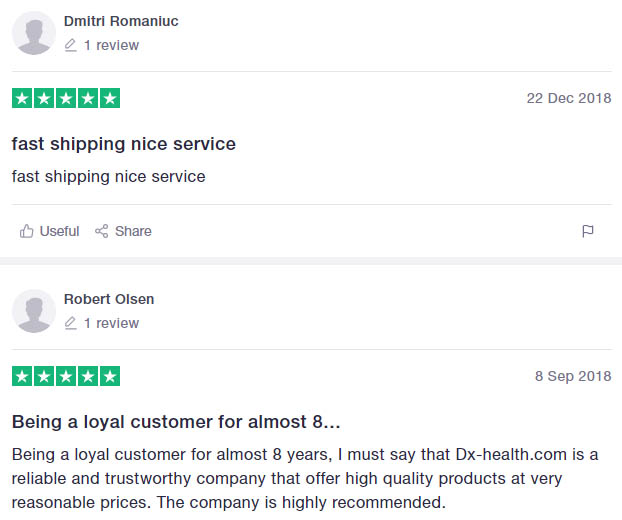Click pencil icon beside Robert's review count
The height and width of the screenshot is (520, 622).
click(x=70, y=323)
